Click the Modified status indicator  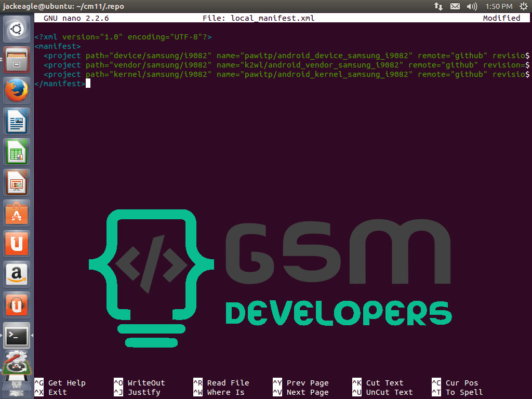pyautogui.click(x=501, y=18)
